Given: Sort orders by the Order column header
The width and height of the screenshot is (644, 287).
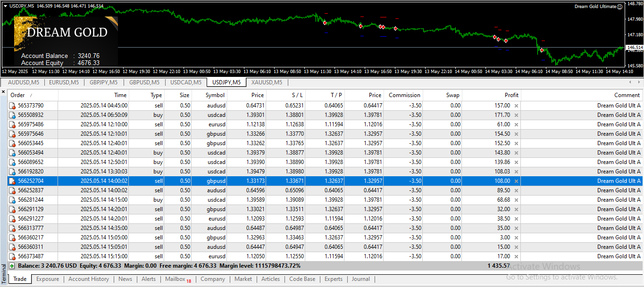Looking at the screenshot, I should pos(33,95).
